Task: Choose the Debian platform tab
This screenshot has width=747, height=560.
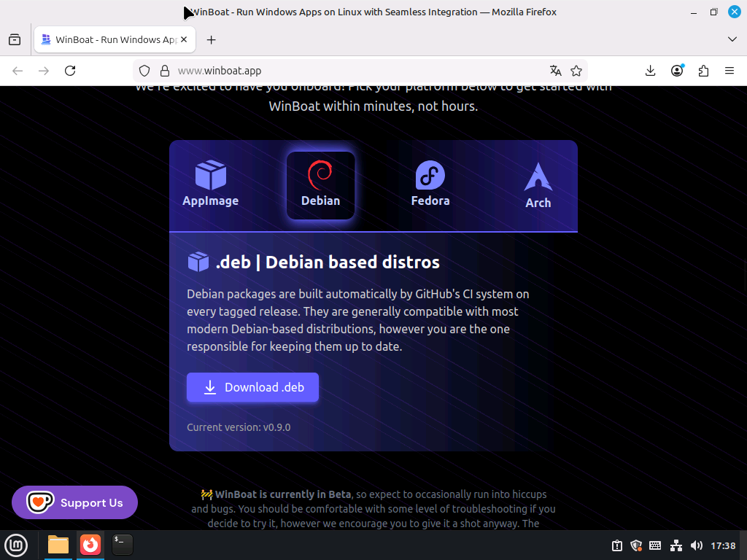Action: tap(321, 185)
